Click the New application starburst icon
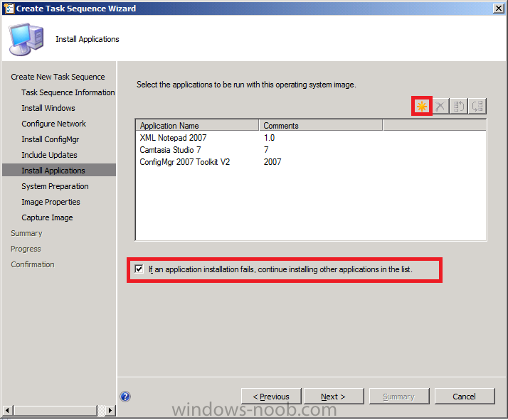The image size is (508, 420). [x=421, y=106]
